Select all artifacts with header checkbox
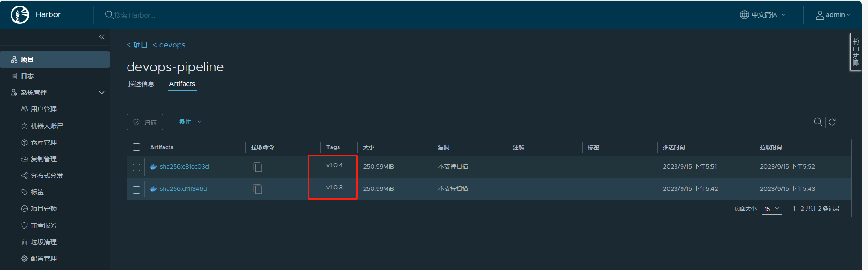This screenshot has height=270, width=868. click(136, 147)
